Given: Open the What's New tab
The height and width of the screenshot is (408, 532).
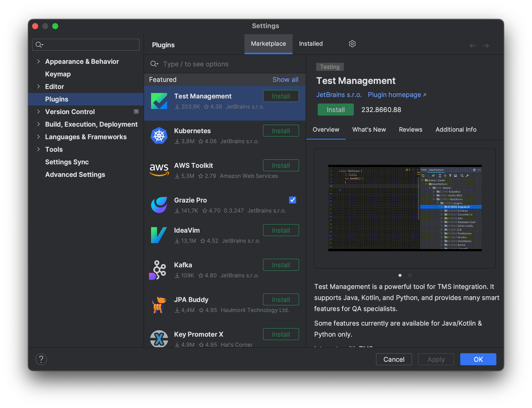Looking at the screenshot, I should click(x=369, y=130).
